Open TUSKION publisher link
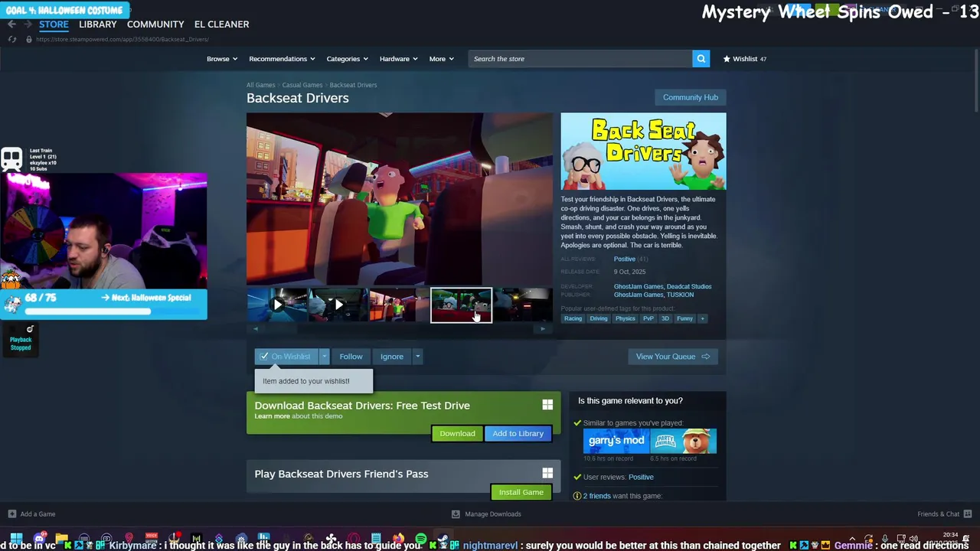This screenshot has height=551, width=980. [x=680, y=295]
